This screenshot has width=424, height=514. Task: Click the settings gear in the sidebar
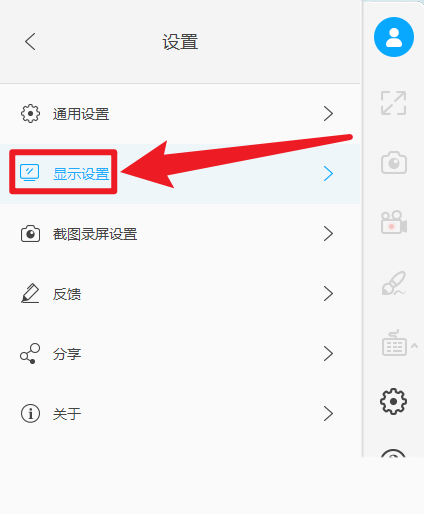click(393, 401)
